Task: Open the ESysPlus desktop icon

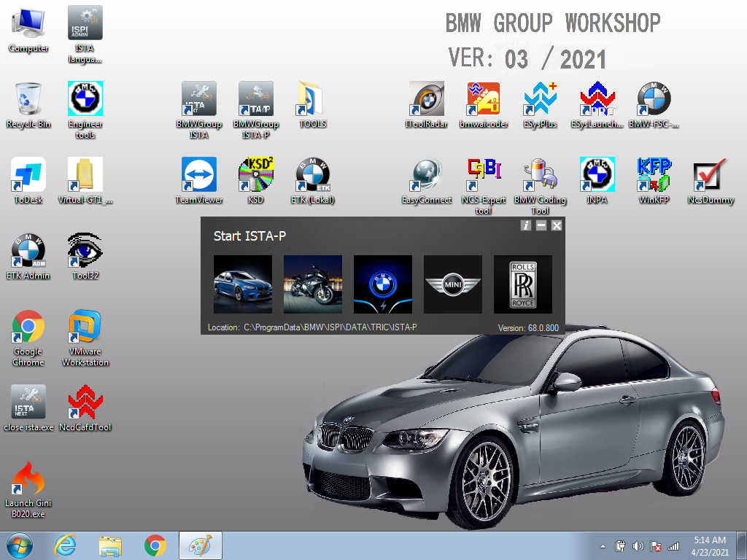Action: [x=540, y=100]
